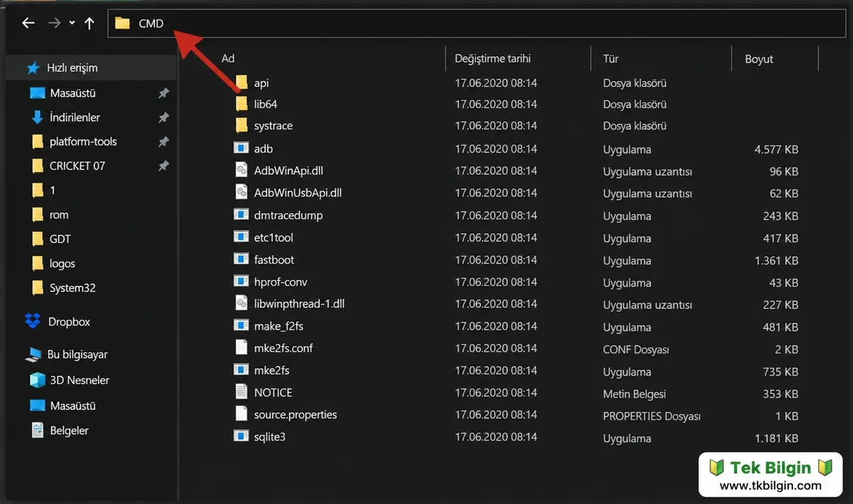Click pin icon next to CRICKET 07
The image size is (853, 504).
163,166
